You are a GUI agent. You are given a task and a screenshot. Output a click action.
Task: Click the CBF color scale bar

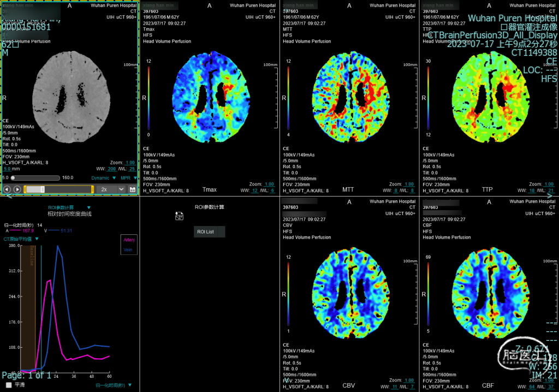pyautogui.click(x=428, y=294)
